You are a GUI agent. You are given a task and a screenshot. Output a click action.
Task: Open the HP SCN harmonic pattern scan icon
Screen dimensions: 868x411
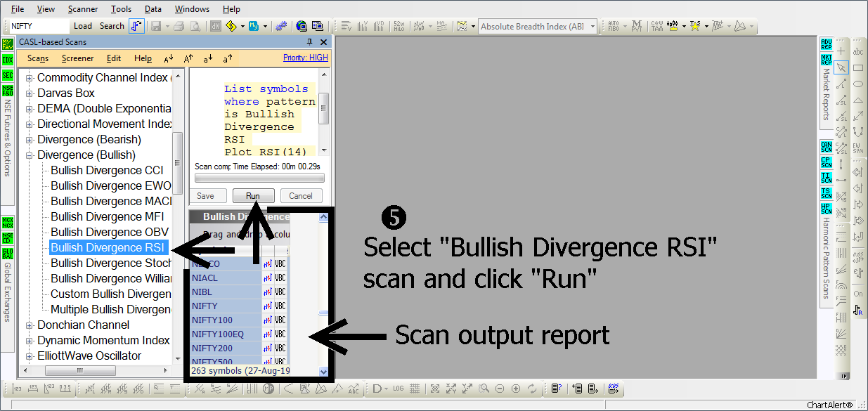(827, 208)
